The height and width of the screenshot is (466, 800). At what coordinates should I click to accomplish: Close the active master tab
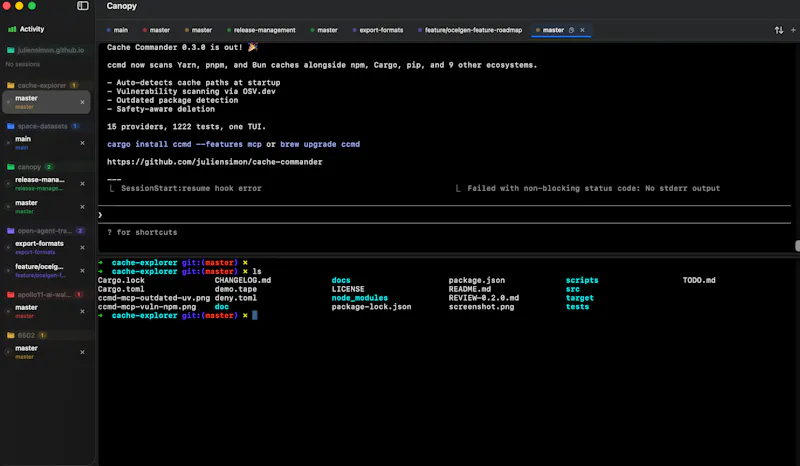tap(582, 30)
